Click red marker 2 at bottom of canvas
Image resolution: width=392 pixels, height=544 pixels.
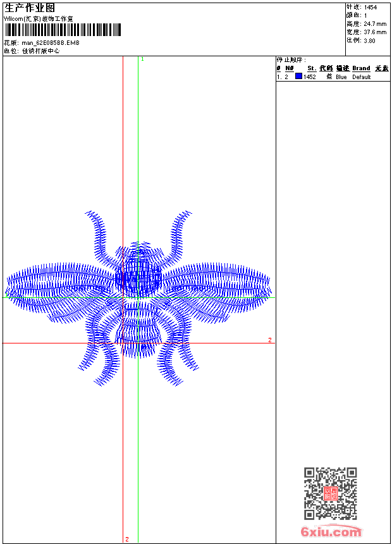click(x=127, y=539)
